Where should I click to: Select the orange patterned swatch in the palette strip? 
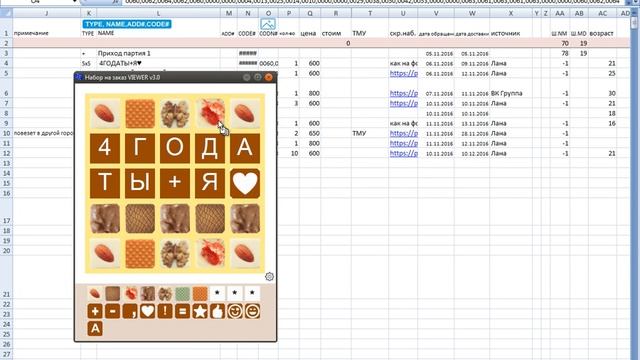(200, 293)
